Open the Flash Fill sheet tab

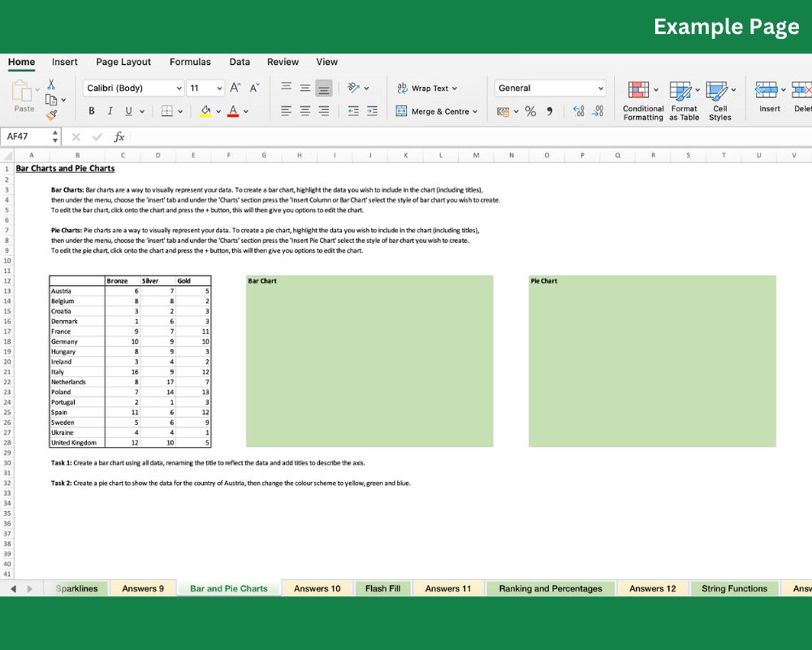(382, 589)
